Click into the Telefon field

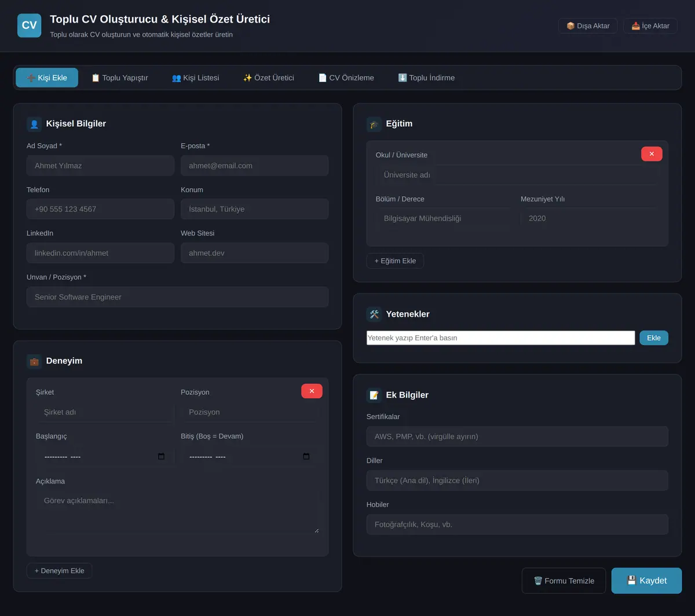[x=100, y=209]
